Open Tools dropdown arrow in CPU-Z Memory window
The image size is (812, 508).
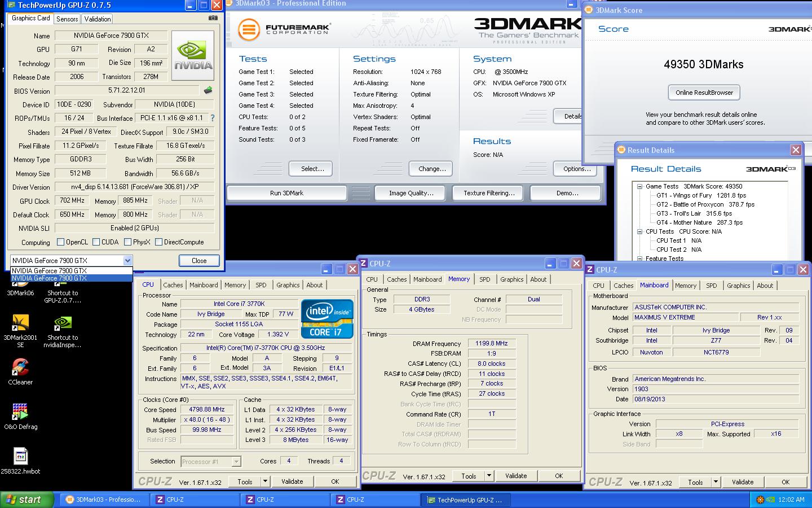pyautogui.click(x=489, y=476)
